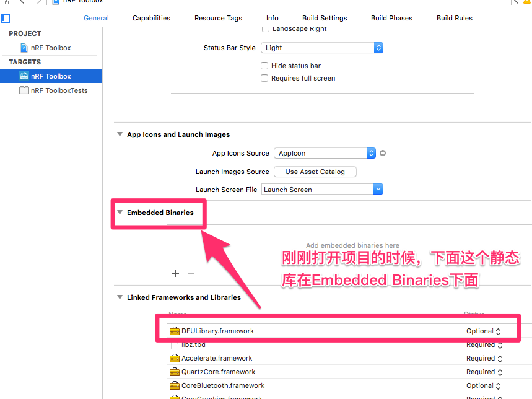Toggle the project navigator sidebar icon
532x399 pixels.
(x=6, y=18)
